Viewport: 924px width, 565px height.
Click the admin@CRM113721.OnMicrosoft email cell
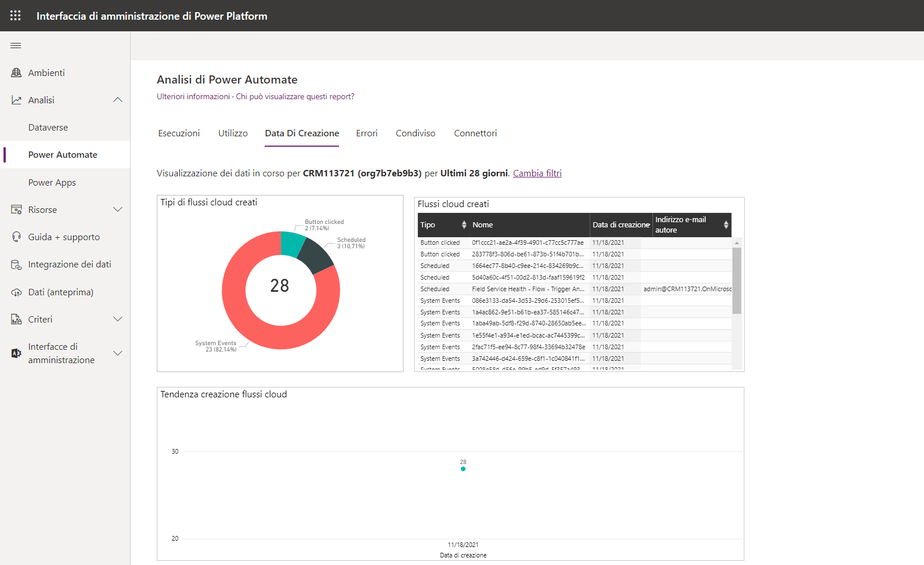687,289
